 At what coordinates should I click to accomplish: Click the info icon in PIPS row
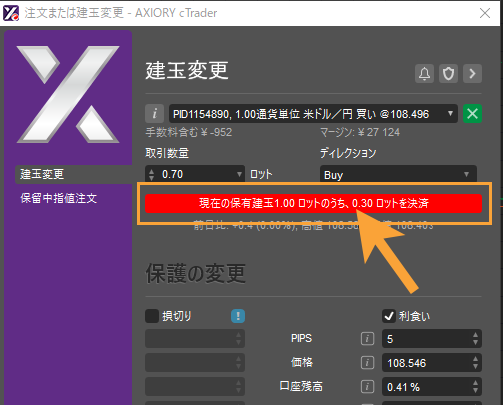367,339
